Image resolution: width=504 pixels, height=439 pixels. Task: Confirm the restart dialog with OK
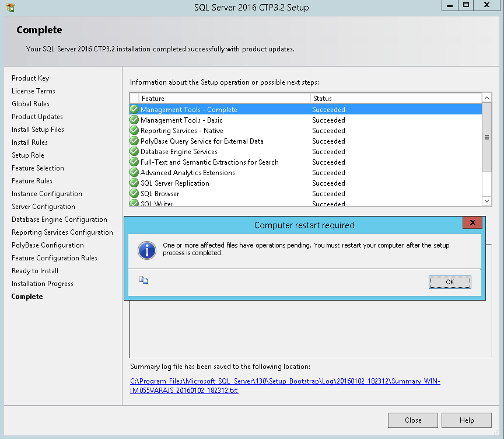450,282
